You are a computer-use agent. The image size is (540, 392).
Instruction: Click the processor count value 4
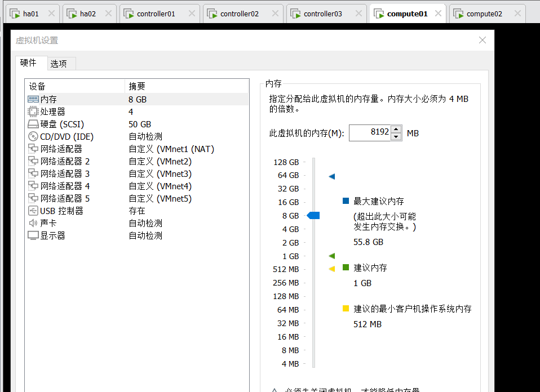point(131,112)
